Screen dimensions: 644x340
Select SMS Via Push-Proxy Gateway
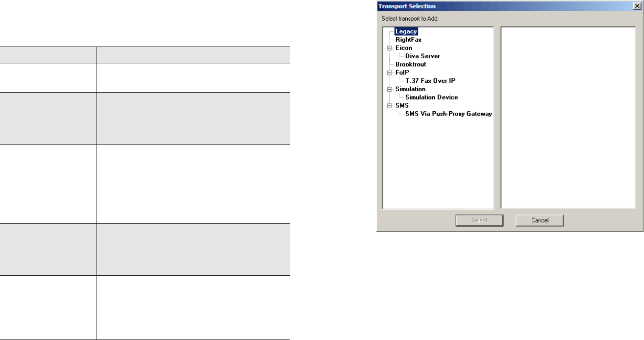(x=448, y=114)
